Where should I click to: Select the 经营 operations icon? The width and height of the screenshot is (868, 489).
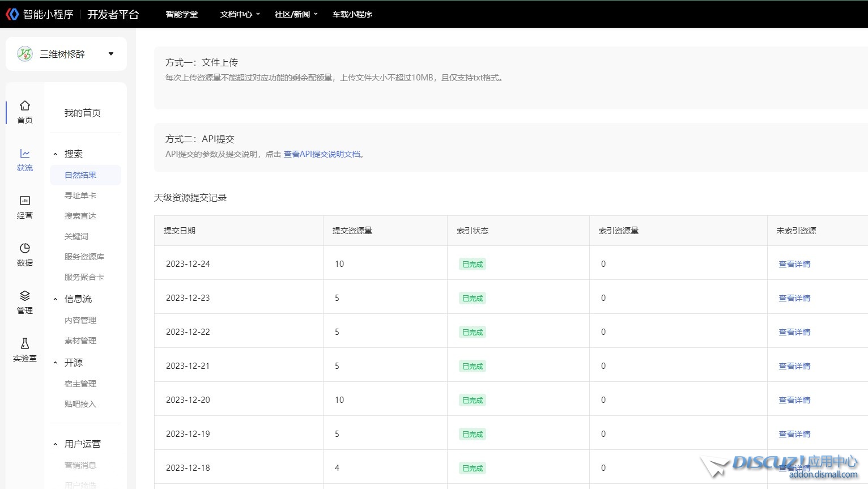[24, 201]
